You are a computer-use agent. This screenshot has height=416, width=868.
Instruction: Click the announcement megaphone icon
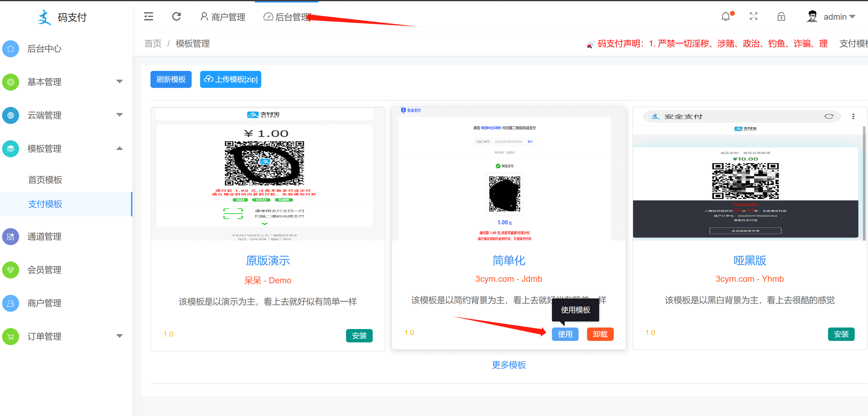tap(590, 44)
